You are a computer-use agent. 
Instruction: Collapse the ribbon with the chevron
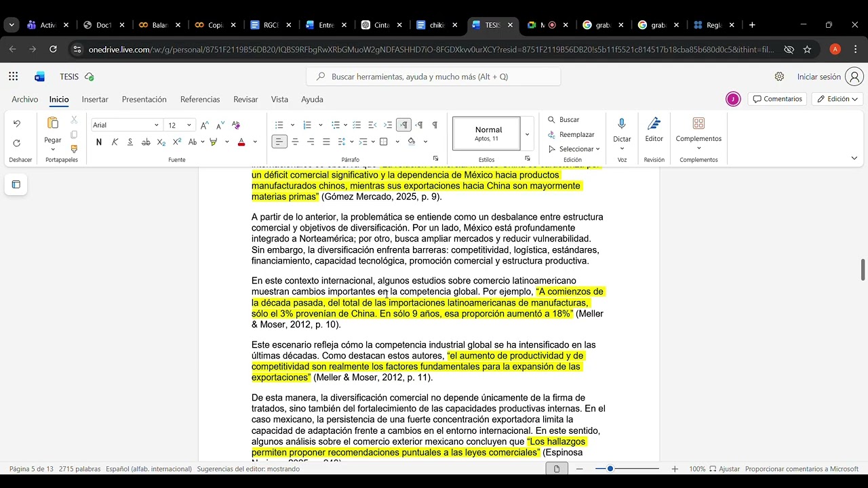click(854, 158)
